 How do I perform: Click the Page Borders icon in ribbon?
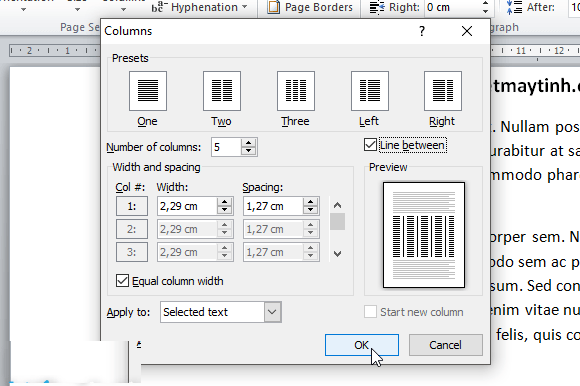[x=274, y=7]
